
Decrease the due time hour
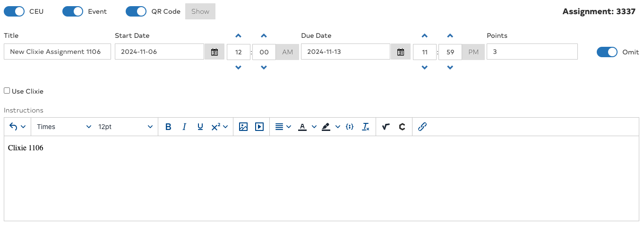[x=425, y=68]
